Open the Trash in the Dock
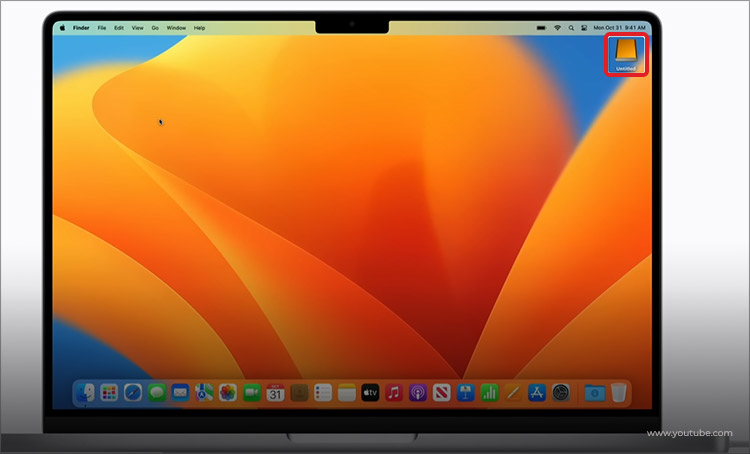 [618, 393]
